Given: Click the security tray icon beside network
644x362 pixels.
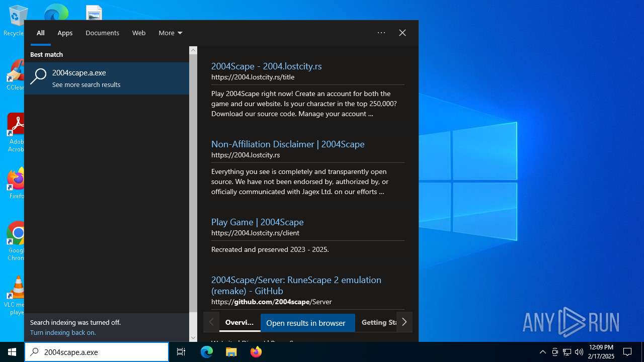Looking at the screenshot, I should 555,352.
